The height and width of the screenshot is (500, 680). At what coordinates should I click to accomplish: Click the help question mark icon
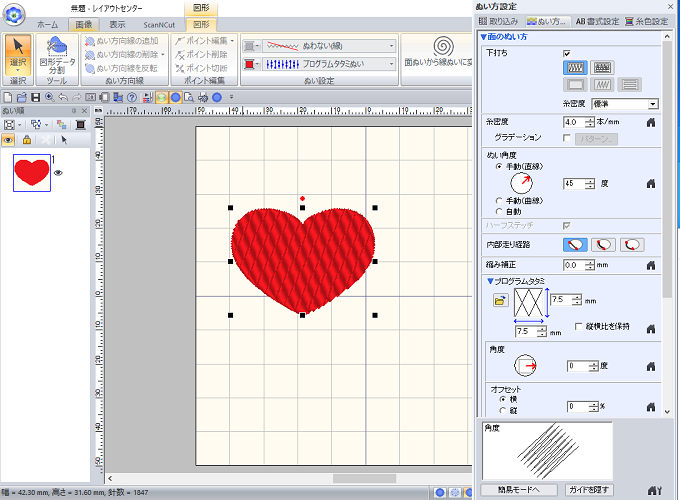click(133, 98)
